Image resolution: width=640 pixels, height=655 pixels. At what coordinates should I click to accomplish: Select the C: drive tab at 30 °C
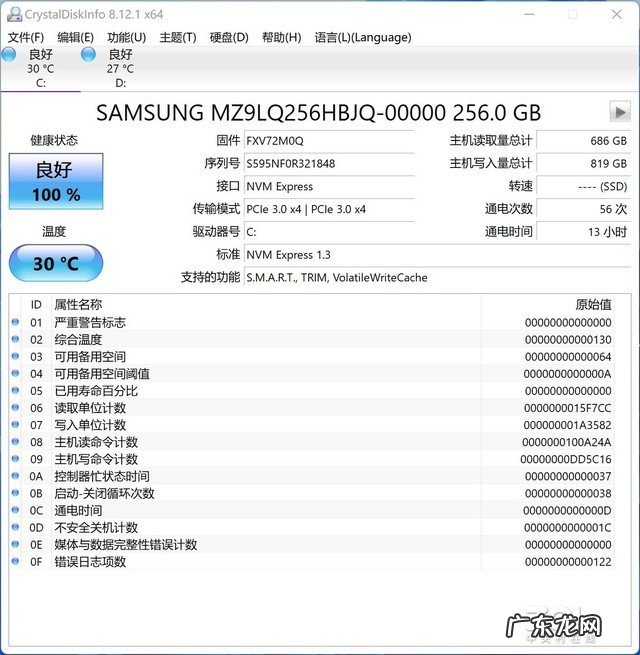pos(41,69)
